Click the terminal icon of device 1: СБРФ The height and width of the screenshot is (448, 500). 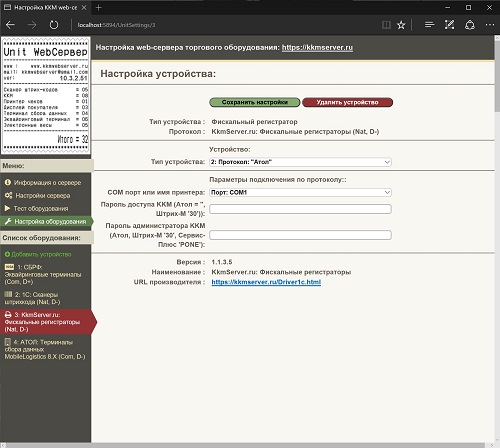click(x=9, y=267)
